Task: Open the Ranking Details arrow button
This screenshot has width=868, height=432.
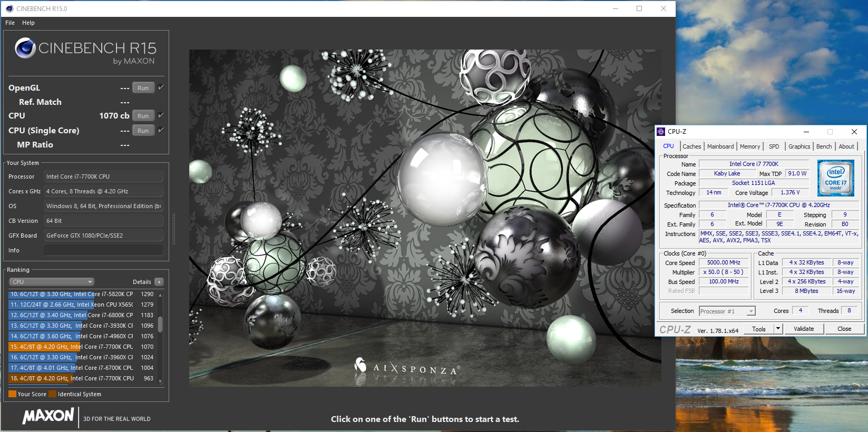Action: (x=159, y=282)
